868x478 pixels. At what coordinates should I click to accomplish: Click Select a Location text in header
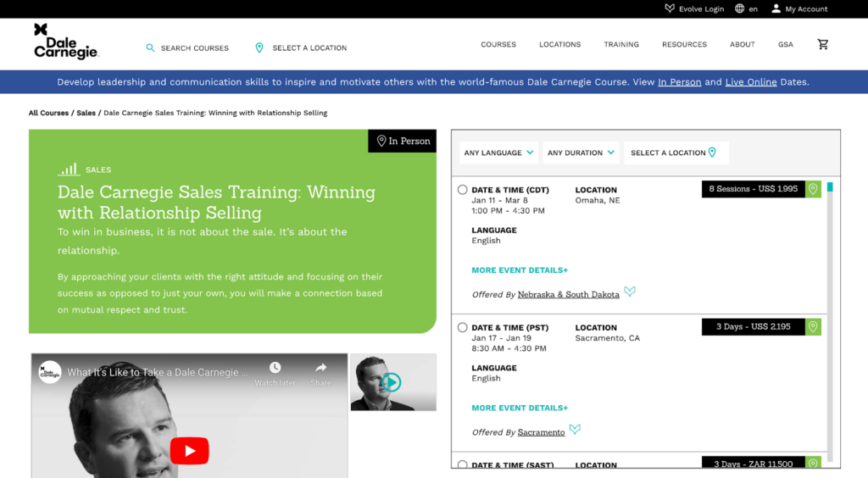click(309, 48)
